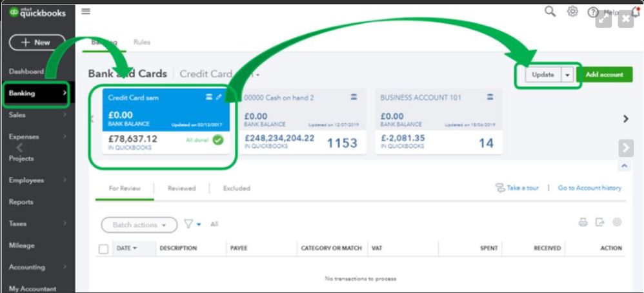The width and height of the screenshot is (644, 293).
Task: Show previous account cards with the left chevron
Action: (92, 119)
